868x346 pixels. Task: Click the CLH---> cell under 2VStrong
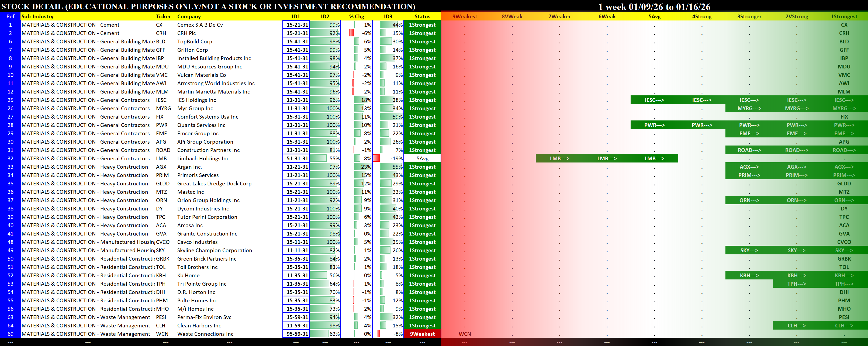pos(796,326)
